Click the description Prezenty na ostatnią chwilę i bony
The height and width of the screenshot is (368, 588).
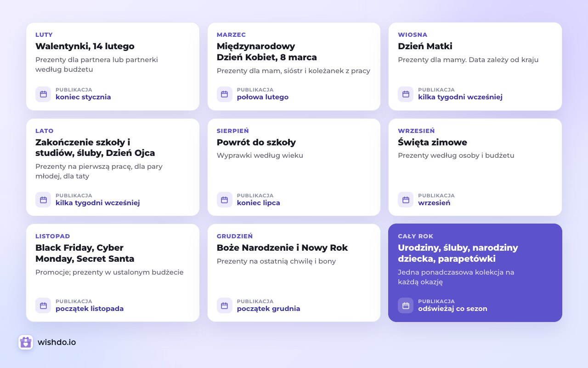click(277, 261)
